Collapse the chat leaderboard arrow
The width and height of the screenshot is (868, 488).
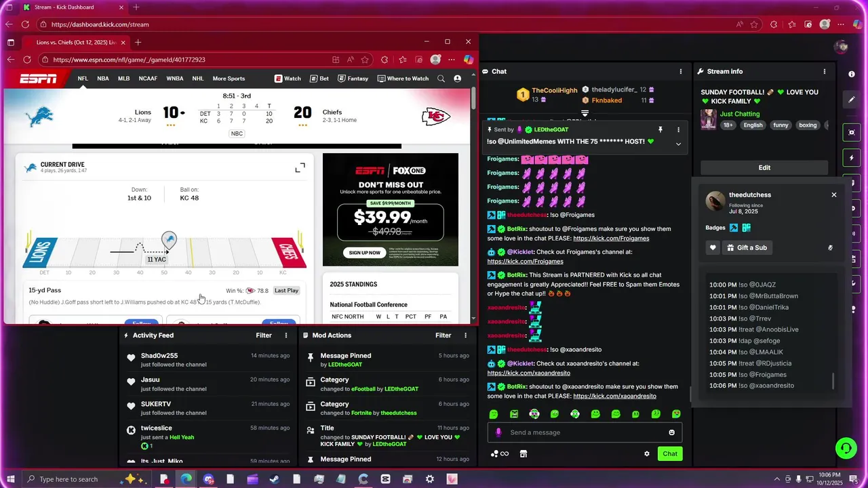click(x=585, y=113)
